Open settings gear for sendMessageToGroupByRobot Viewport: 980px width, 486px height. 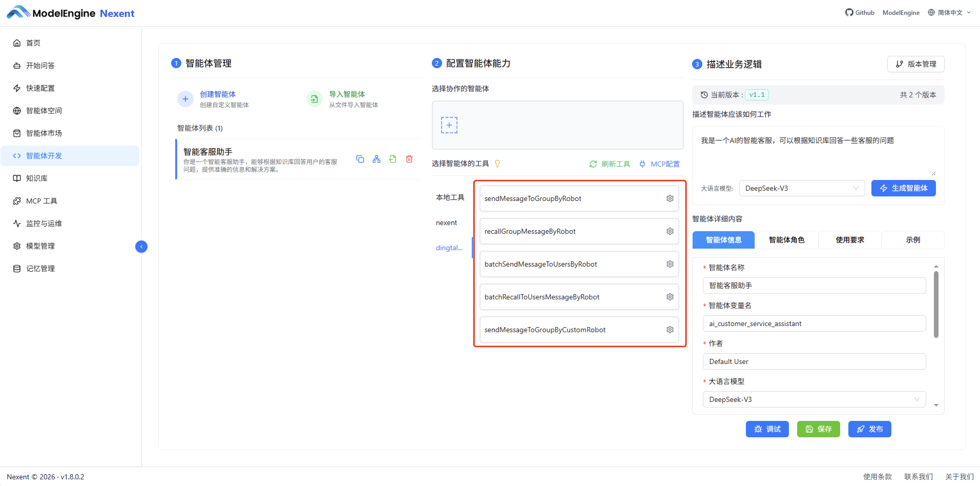click(670, 198)
